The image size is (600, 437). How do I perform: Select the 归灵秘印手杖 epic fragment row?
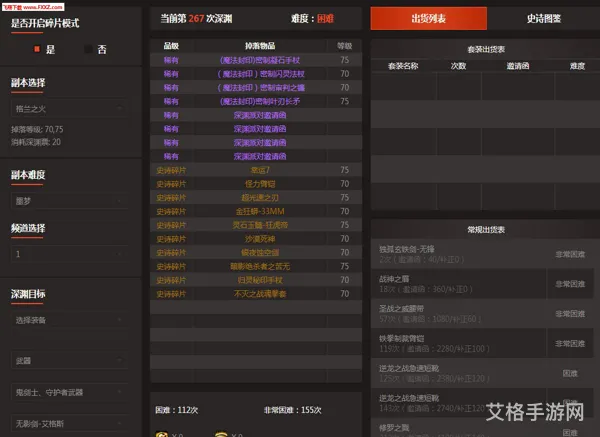(x=256, y=280)
